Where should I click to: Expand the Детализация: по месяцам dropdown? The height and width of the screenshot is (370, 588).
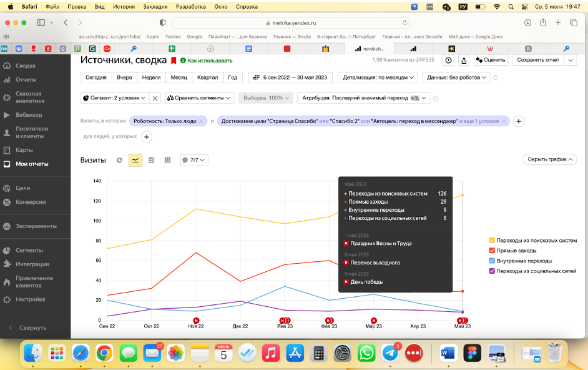[377, 77]
